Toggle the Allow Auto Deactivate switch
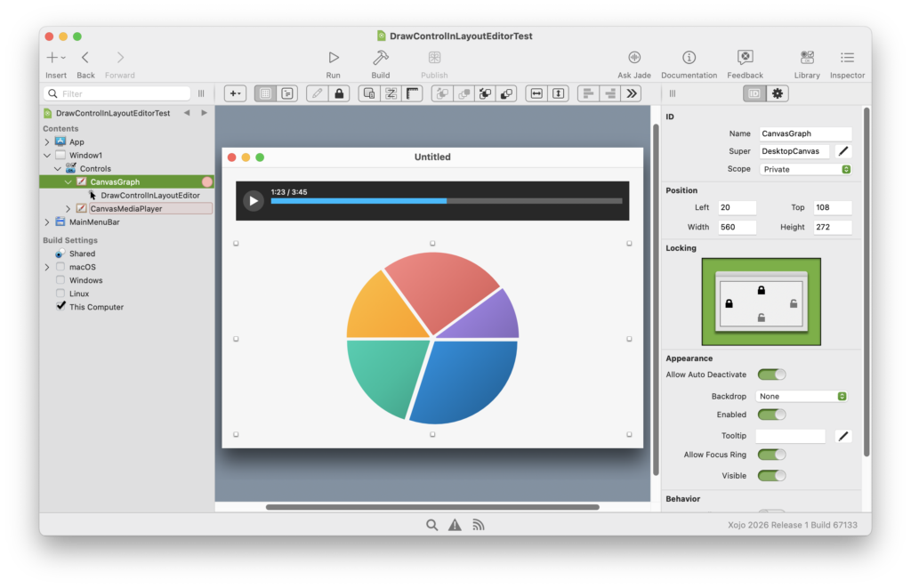This screenshot has height=588, width=911. (x=771, y=375)
